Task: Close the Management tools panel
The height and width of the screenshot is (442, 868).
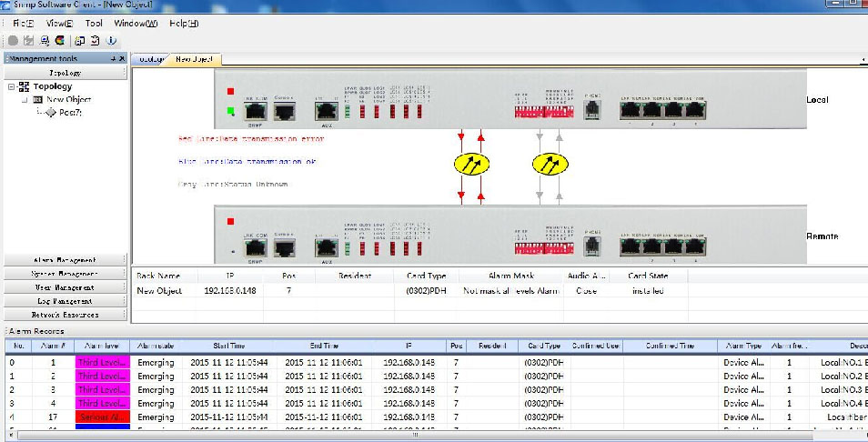Action: (122, 58)
